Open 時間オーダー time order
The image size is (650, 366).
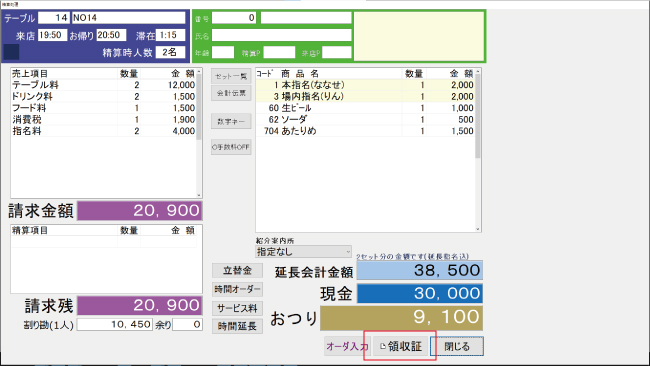point(237,289)
